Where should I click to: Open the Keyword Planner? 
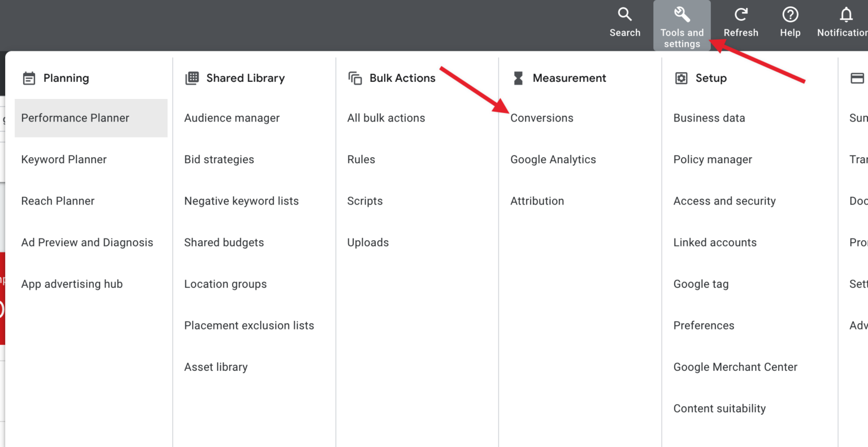(64, 159)
